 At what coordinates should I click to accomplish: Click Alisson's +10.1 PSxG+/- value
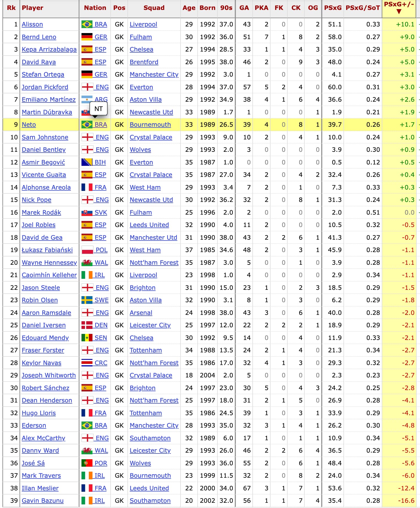point(405,25)
